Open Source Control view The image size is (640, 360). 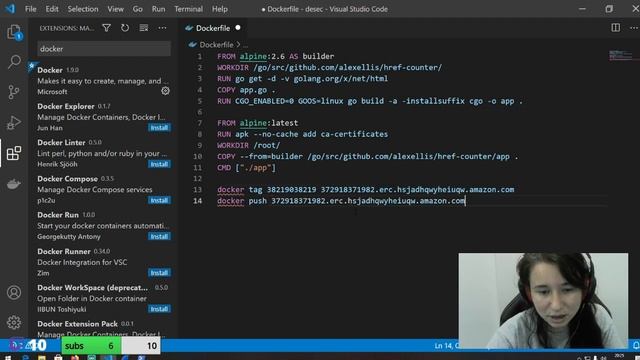pyautogui.click(x=14, y=92)
